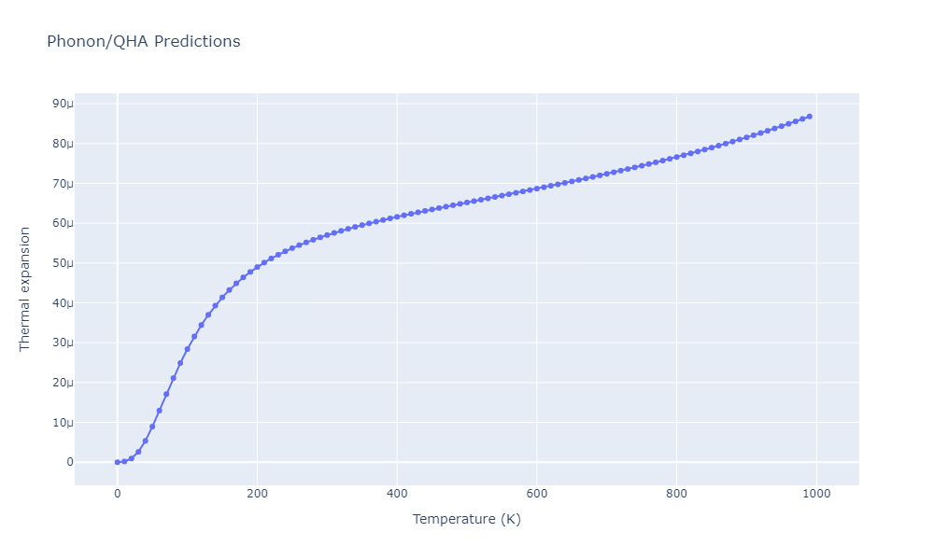Click the 90μ y-axis tick label
This screenshot has width=934, height=560.
pos(63,104)
